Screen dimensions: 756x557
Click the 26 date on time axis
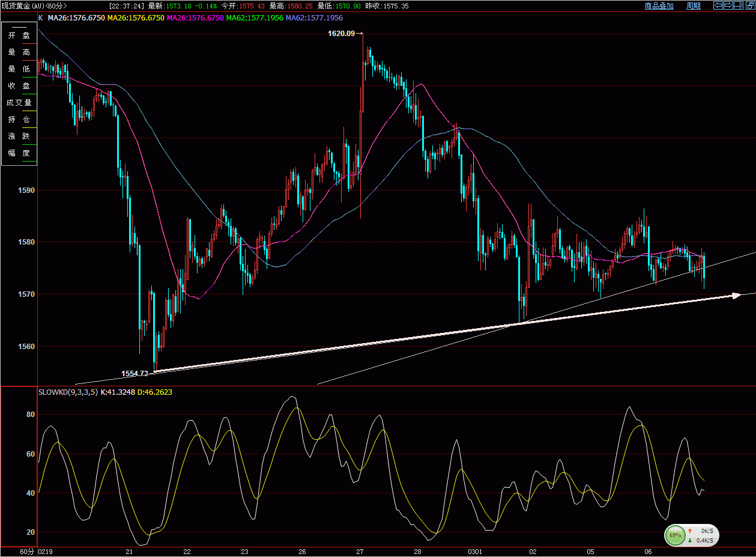coord(302,552)
